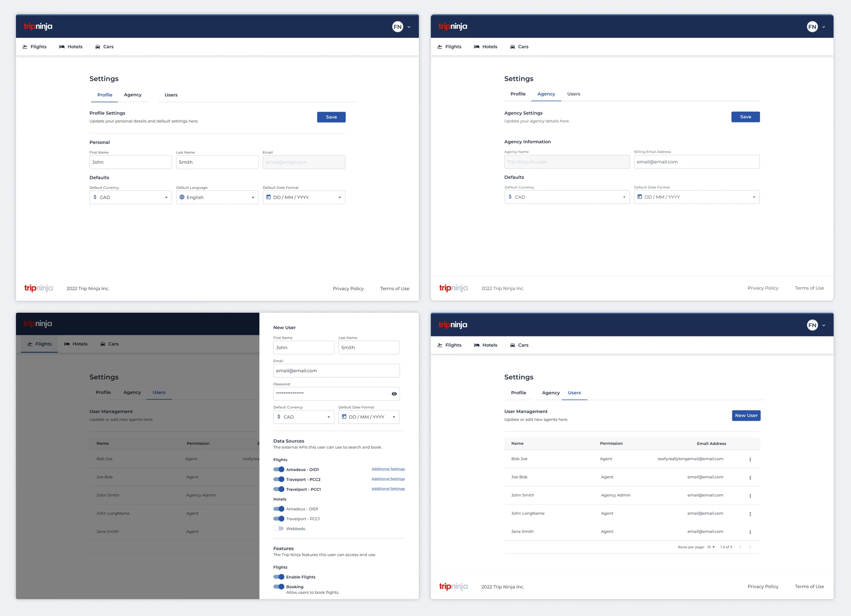Click calendar icon in Agency Default Date Format
The image size is (851, 616).
click(x=640, y=197)
